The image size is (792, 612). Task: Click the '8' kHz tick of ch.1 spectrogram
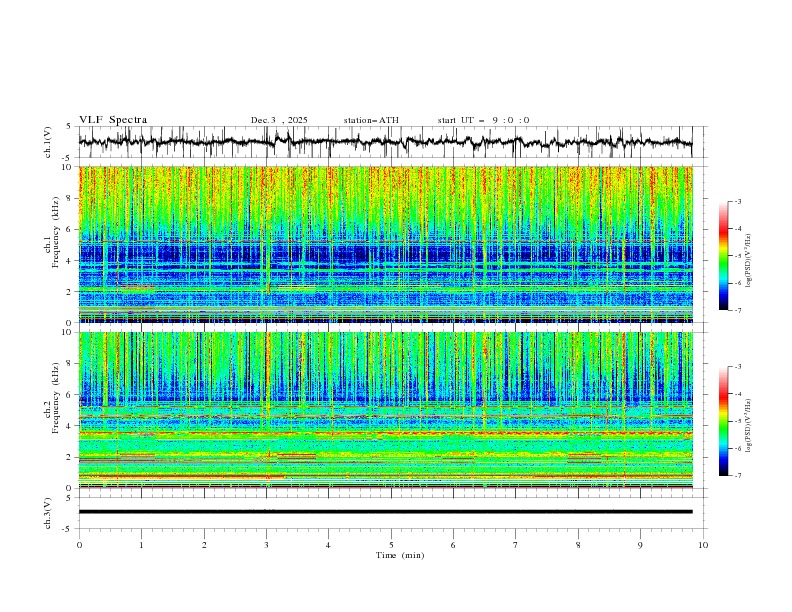71,198
